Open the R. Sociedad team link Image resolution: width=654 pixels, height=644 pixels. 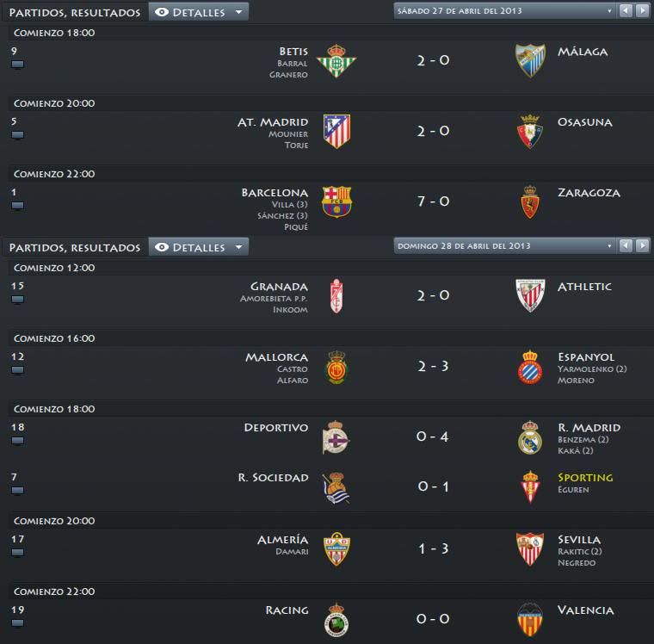(273, 478)
